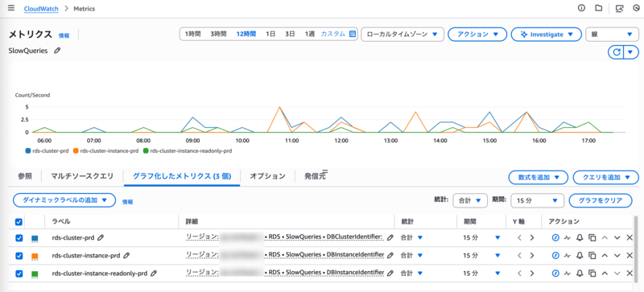Select the 1週 time range
The width and height of the screenshot is (644, 292).
tap(310, 34)
